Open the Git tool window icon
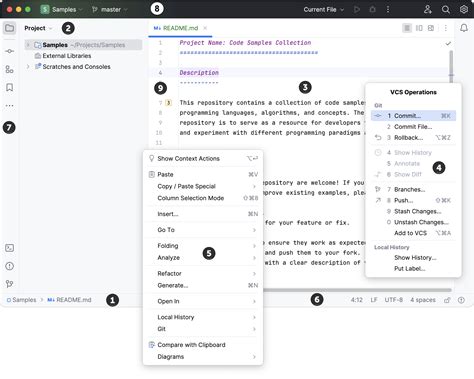The image size is (474, 379). click(x=10, y=284)
